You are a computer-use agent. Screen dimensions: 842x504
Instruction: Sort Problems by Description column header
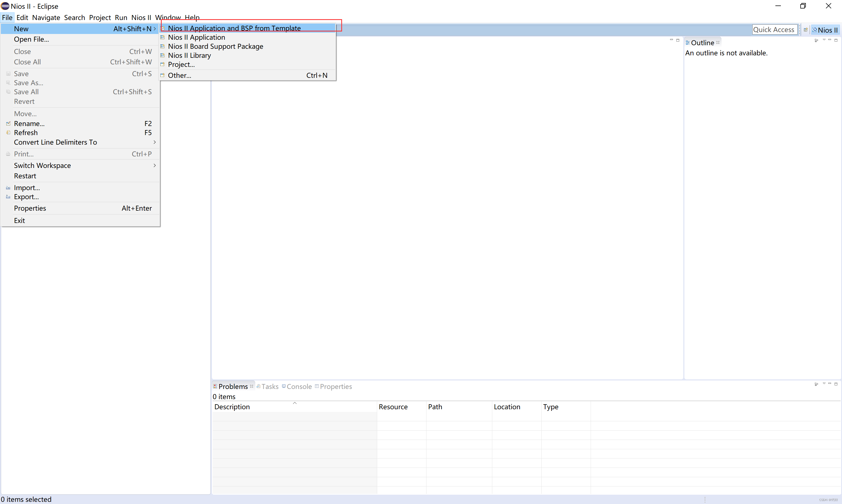(x=232, y=407)
